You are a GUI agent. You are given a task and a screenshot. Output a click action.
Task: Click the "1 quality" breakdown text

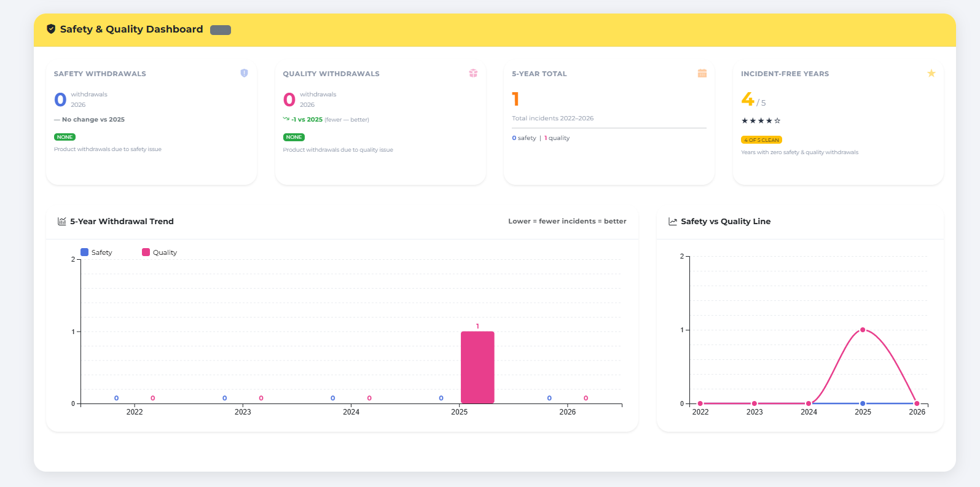[x=557, y=138]
